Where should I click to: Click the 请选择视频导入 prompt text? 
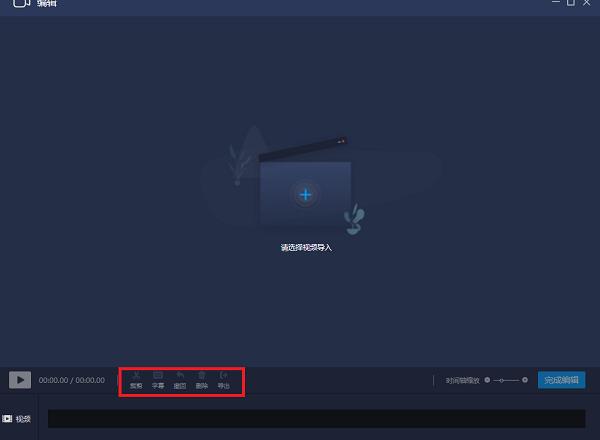coord(306,247)
